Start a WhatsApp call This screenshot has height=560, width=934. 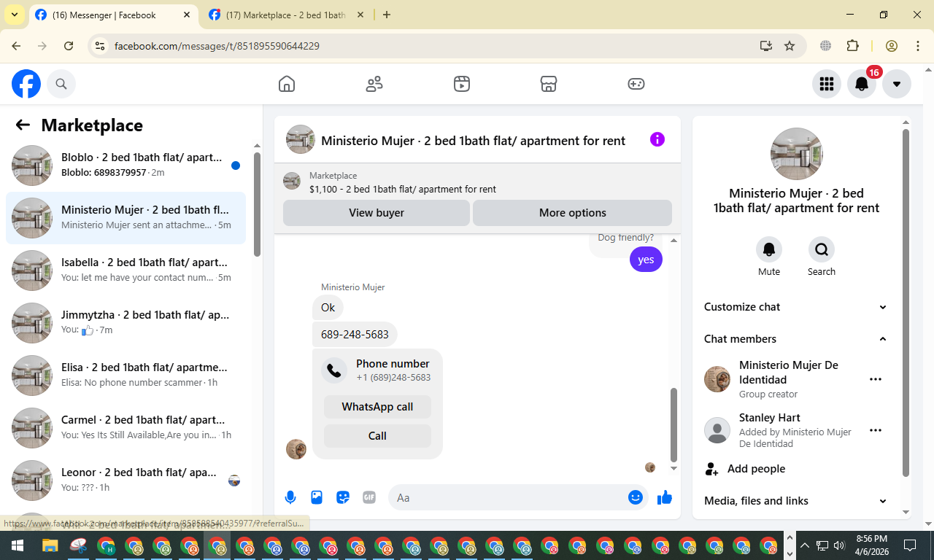point(377,407)
